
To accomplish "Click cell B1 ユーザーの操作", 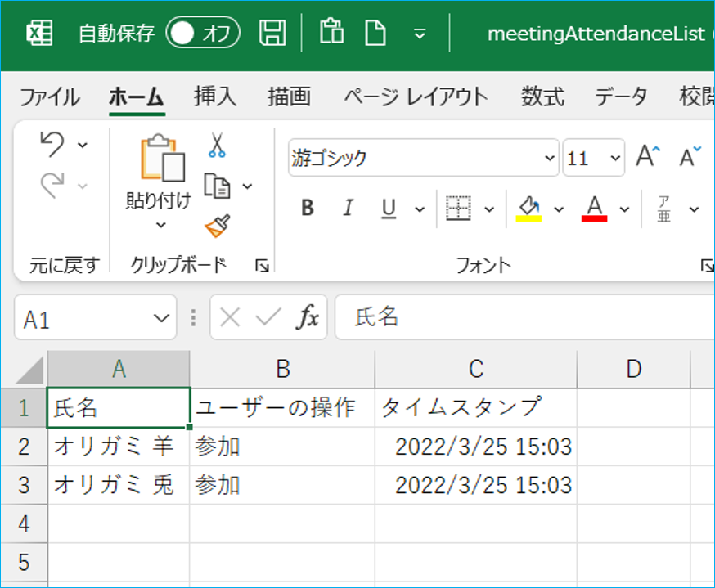I will click(282, 408).
